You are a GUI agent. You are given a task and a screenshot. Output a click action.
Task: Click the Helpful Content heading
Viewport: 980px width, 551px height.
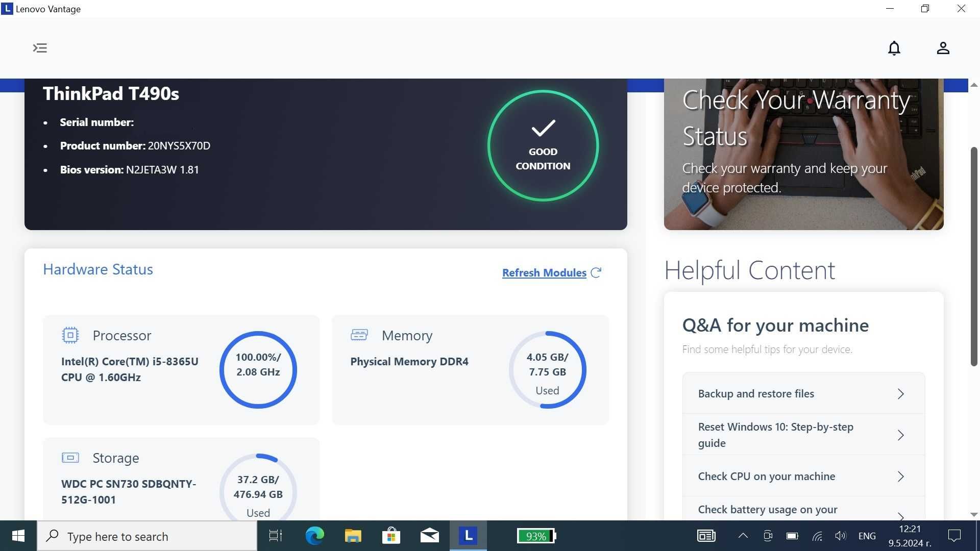(x=750, y=270)
